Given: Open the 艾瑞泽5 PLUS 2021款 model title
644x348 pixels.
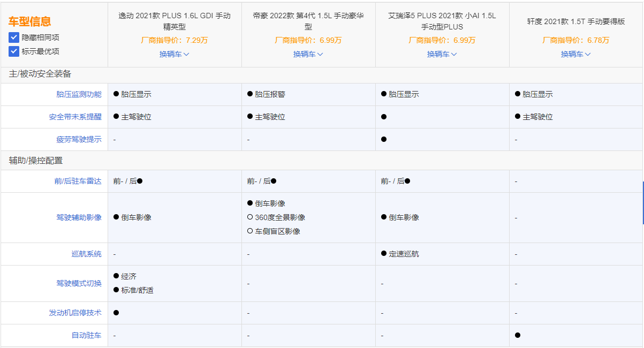Looking at the screenshot, I should pos(442,21).
